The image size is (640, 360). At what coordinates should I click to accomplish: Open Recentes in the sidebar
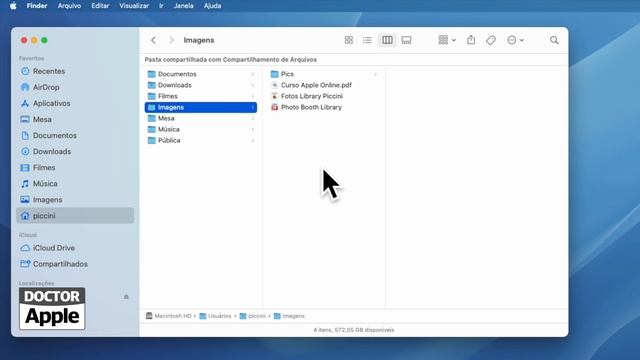(75, 71)
